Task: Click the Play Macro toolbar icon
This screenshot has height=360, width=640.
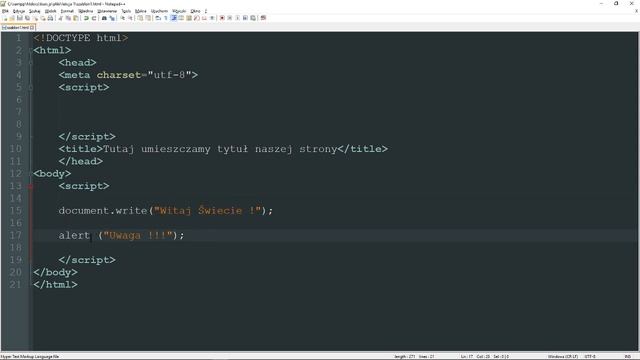Action: 238,18
